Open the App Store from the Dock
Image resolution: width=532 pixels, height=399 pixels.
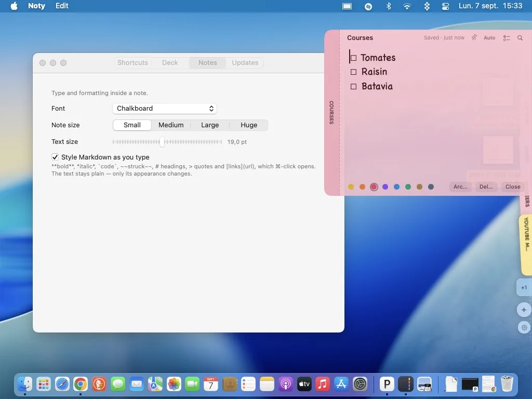(x=341, y=384)
